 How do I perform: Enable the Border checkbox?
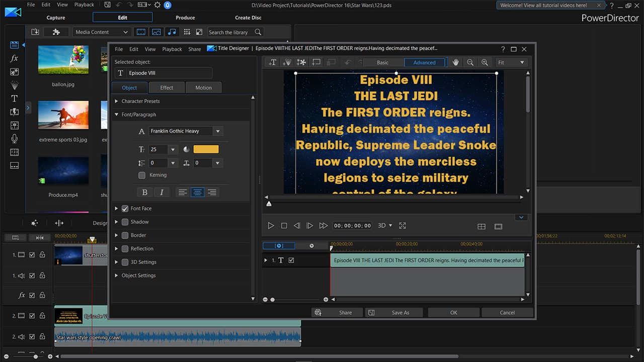click(125, 235)
